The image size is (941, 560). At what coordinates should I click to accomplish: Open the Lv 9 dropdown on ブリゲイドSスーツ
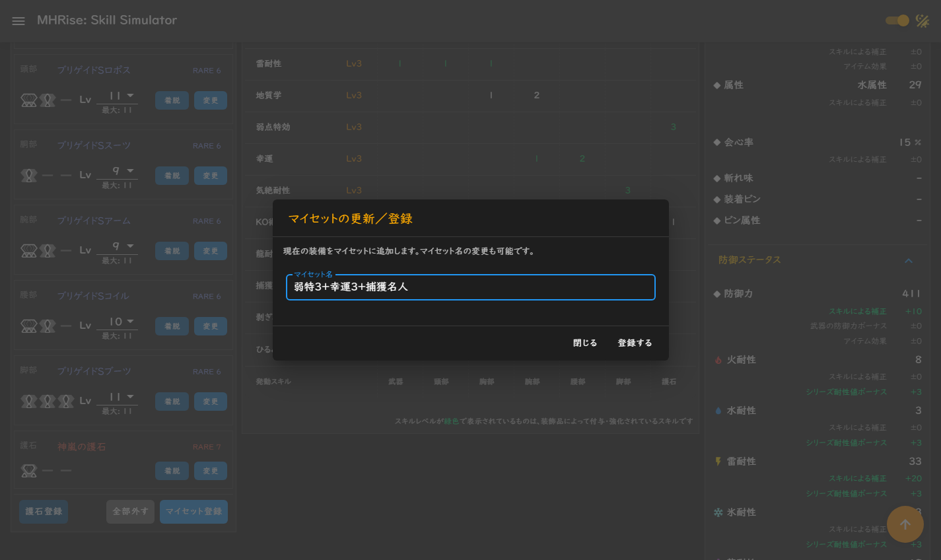(118, 171)
